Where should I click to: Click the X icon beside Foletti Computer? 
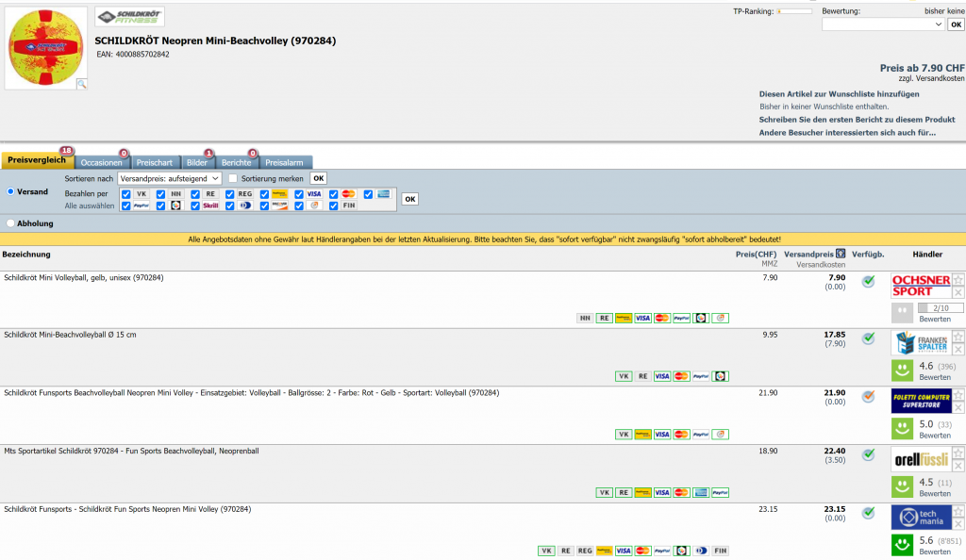[x=958, y=407]
